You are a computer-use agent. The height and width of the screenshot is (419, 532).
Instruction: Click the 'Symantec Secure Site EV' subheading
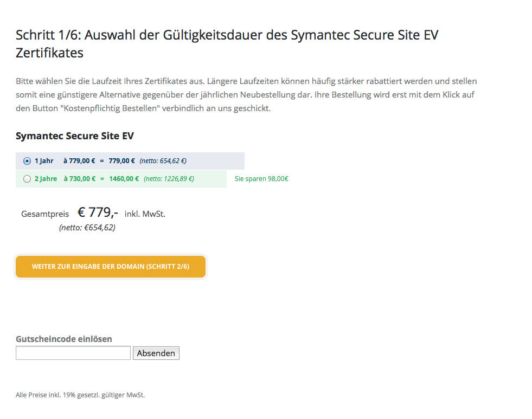coord(75,136)
